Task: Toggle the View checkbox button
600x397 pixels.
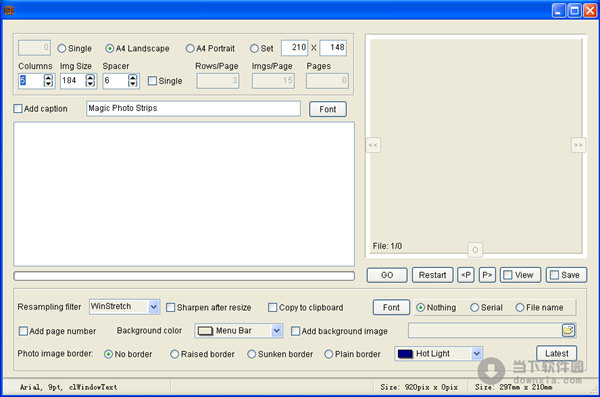Action: [520, 275]
